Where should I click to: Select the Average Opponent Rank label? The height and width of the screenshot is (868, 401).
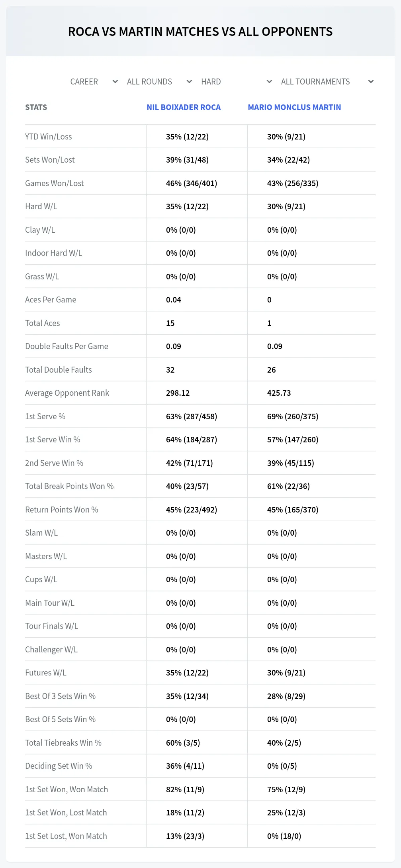67,393
